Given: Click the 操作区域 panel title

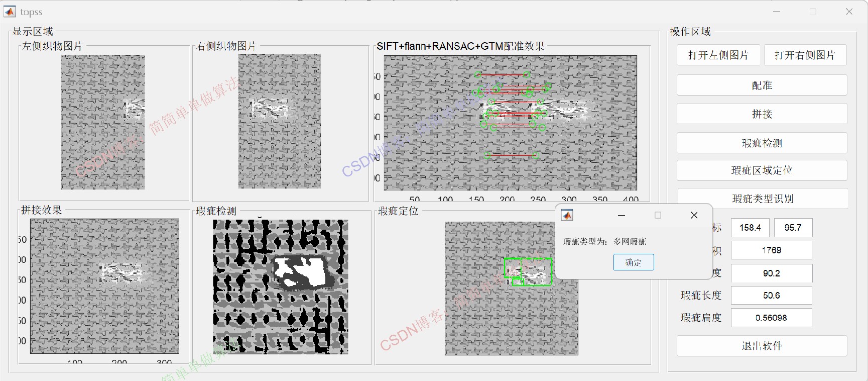Looking at the screenshot, I should (691, 32).
